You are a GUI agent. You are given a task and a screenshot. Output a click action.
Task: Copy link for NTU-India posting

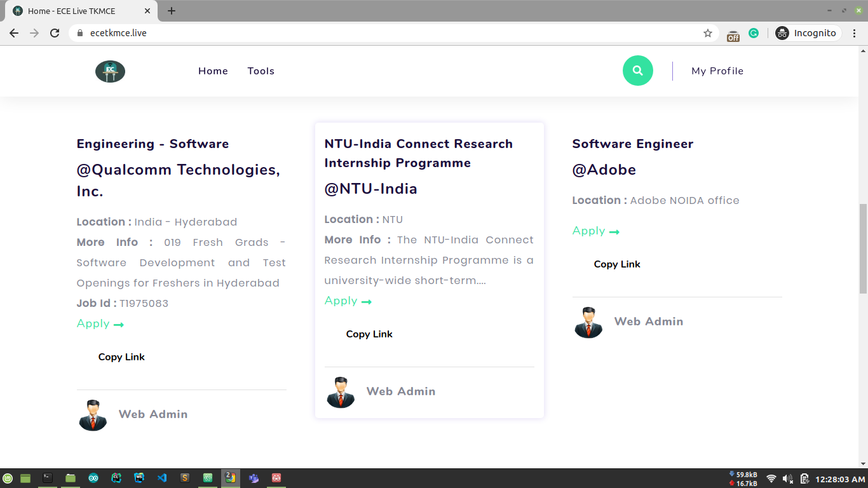click(369, 334)
